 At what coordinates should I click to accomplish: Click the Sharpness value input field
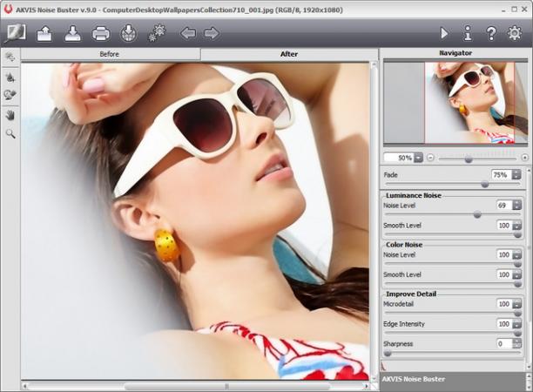coord(504,343)
